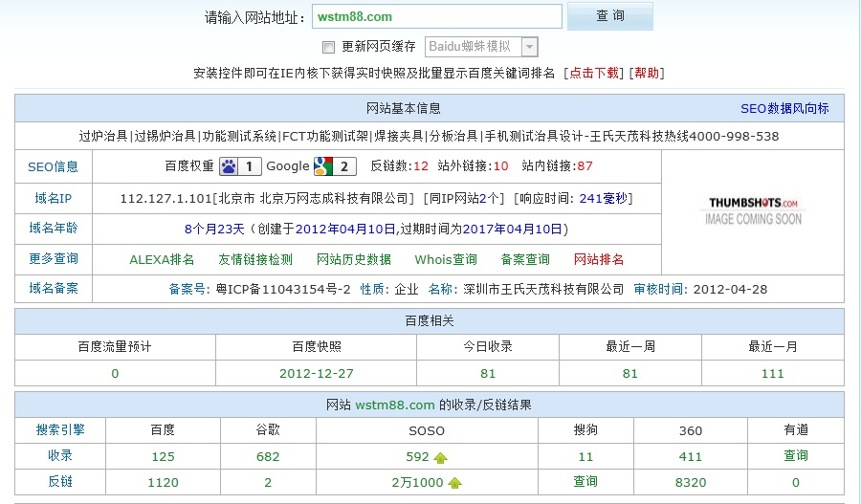Click the 域名IP row label
Image resolution: width=861 pixels, height=504 pixels.
click(x=54, y=198)
